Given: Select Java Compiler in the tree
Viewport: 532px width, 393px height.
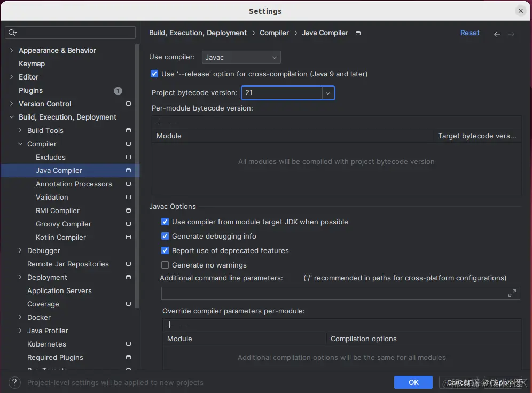Looking at the screenshot, I should [70, 170].
